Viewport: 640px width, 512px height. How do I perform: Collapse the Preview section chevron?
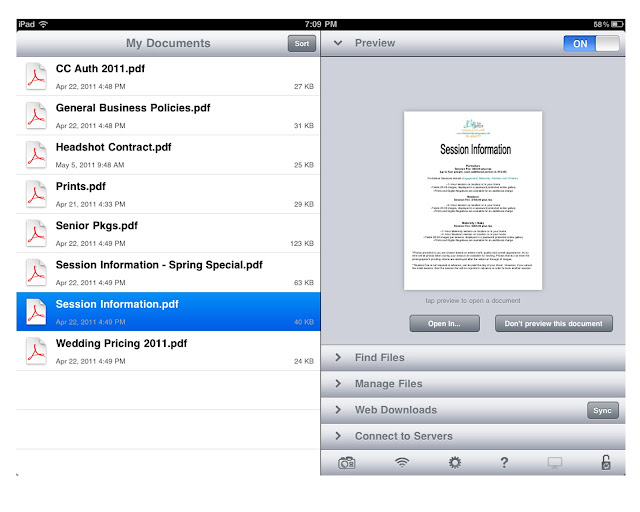point(338,43)
